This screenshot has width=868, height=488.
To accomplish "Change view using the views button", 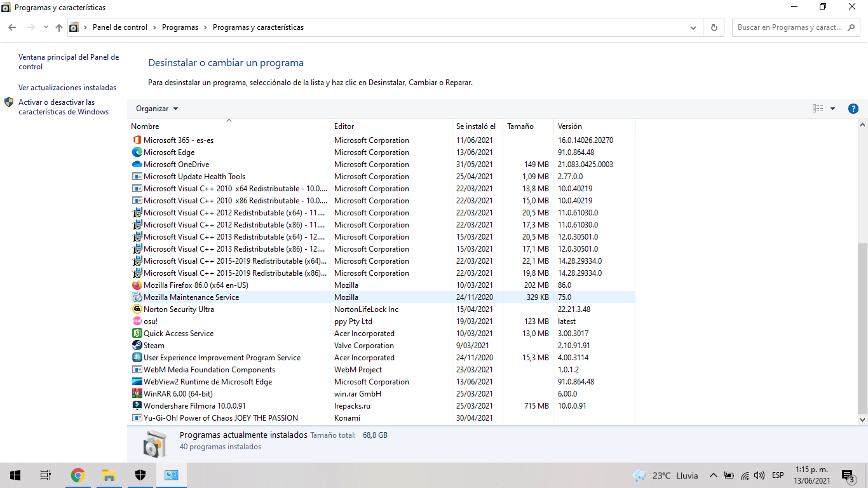I will [x=818, y=109].
